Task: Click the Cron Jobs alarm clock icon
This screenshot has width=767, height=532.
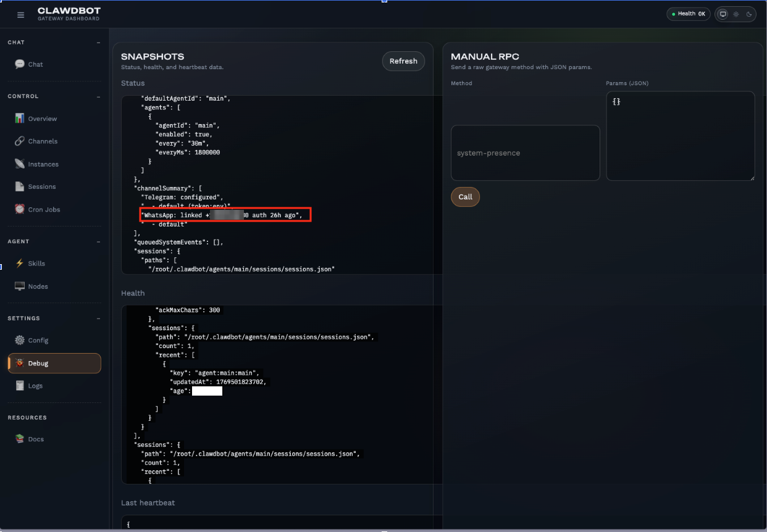Action: [x=20, y=209]
